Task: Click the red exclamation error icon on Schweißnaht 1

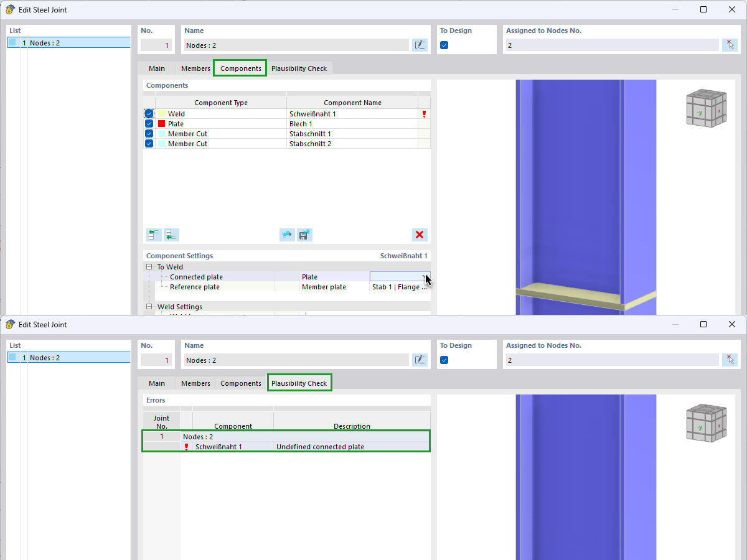Action: click(x=424, y=114)
